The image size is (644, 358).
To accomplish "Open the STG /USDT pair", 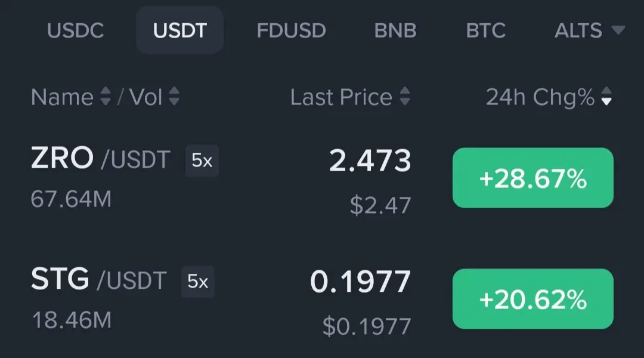I will coord(98,279).
